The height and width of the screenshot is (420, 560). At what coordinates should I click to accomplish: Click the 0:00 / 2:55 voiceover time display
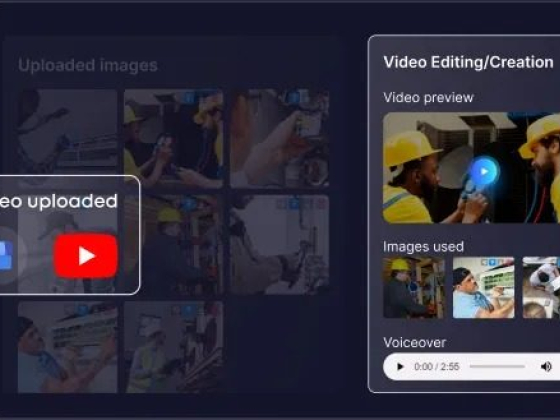coord(436,366)
